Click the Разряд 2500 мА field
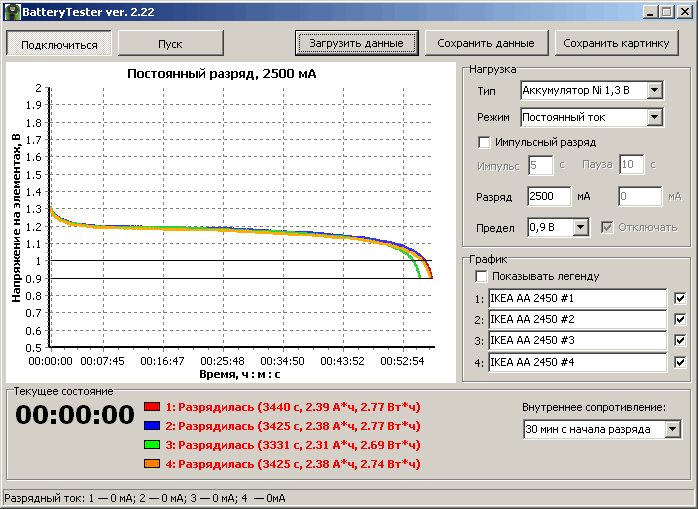This screenshot has height=509, width=698. pos(549,196)
